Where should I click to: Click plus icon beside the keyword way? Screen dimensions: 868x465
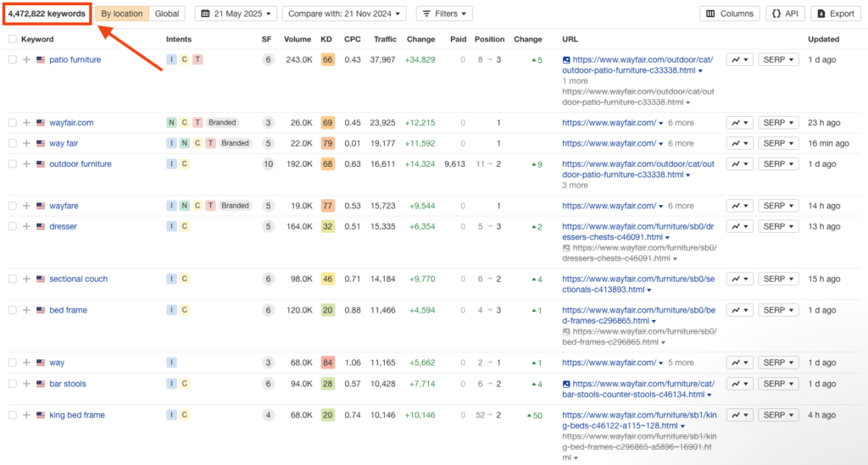(x=26, y=363)
